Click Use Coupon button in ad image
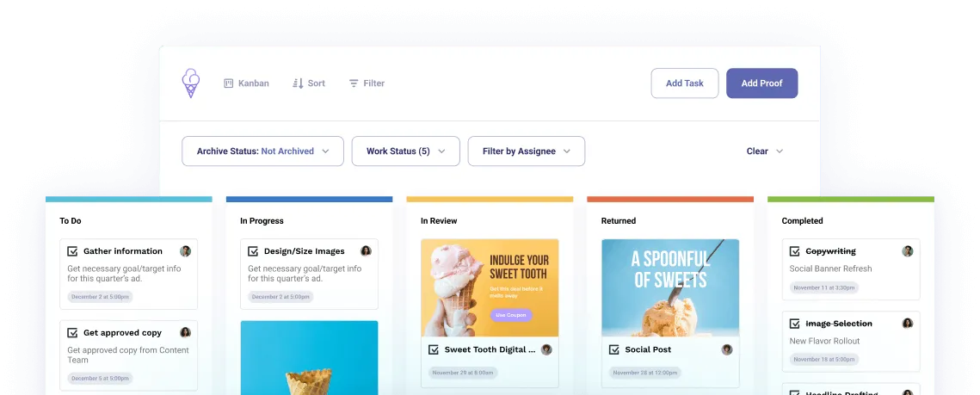The width and height of the screenshot is (980, 395). click(510, 315)
